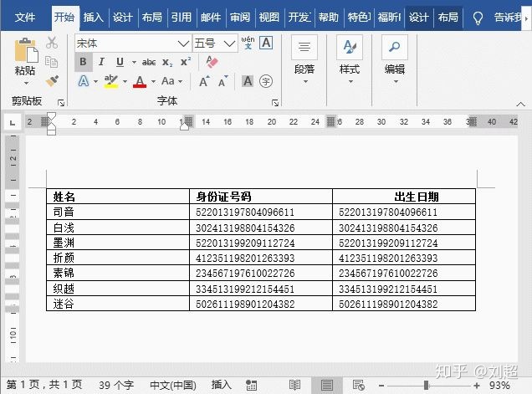Click the phonetic guide wén icon
This screenshot has height=394, width=532.
tap(248, 43)
